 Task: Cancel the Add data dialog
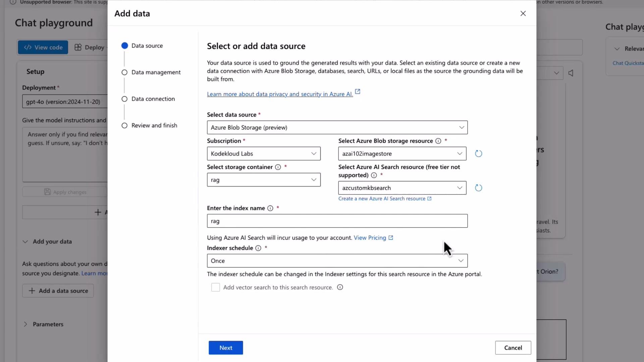click(x=513, y=348)
